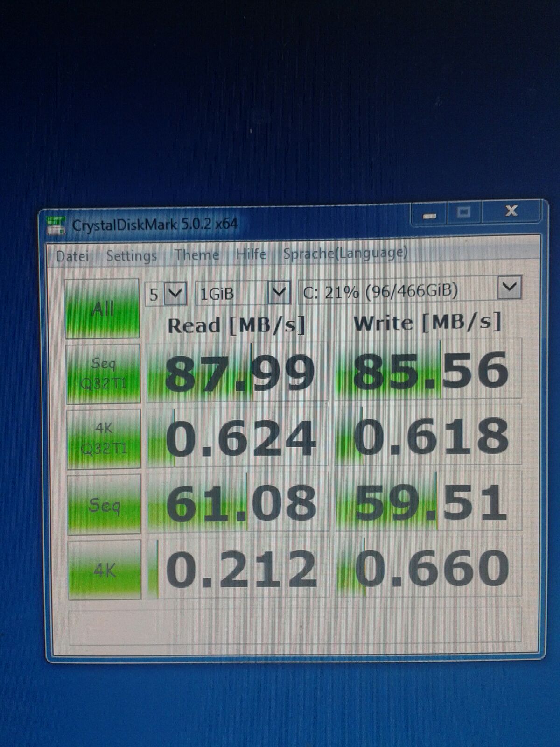The image size is (560, 747).
Task: Click the Seq Q32T1 read value 87.99
Action: pyautogui.click(x=238, y=372)
